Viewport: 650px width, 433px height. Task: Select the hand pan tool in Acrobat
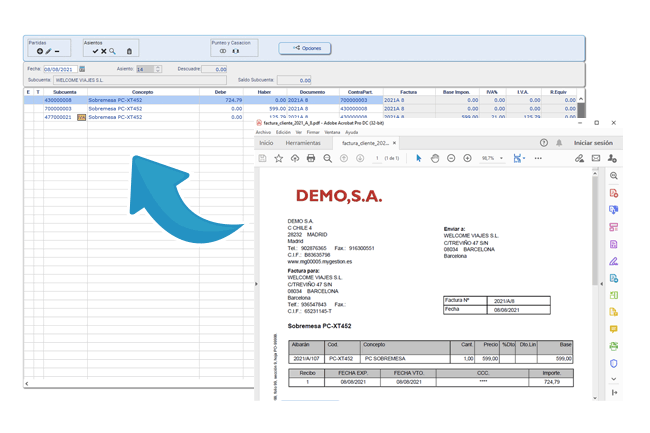435,158
